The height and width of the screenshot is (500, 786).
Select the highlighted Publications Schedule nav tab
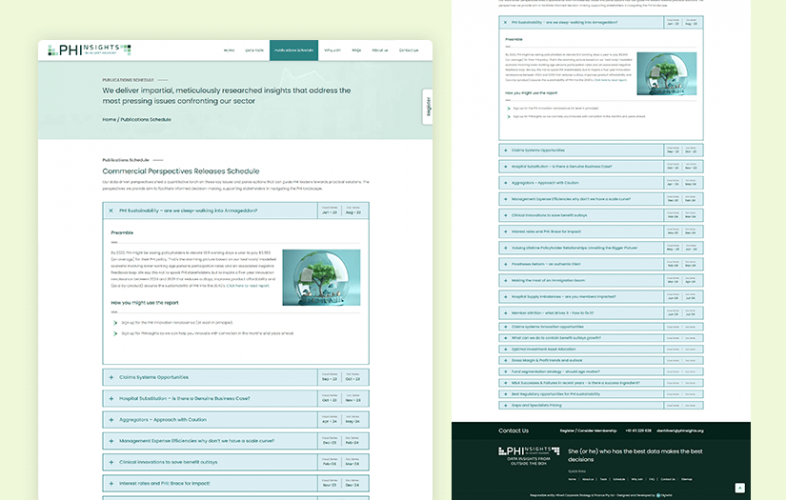click(x=294, y=50)
